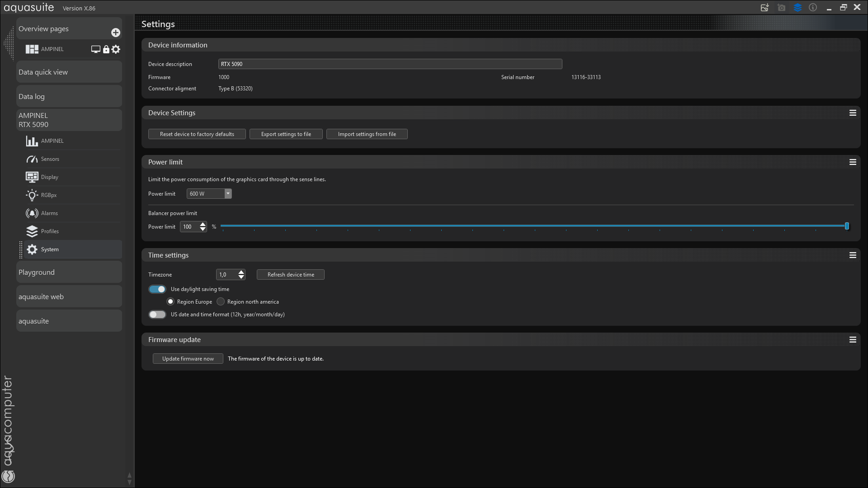Open the RGBpx lightbulb page
This screenshot has width=868, height=488.
[x=32, y=195]
